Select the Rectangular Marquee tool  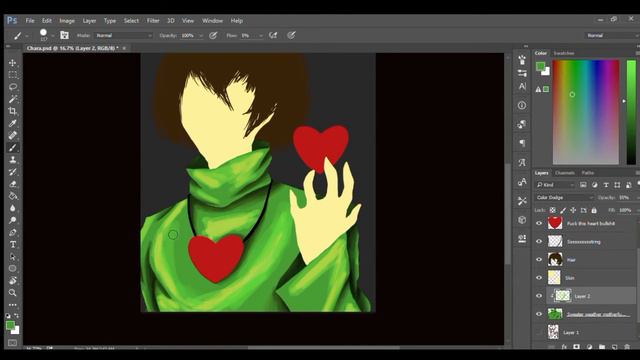coord(13,75)
